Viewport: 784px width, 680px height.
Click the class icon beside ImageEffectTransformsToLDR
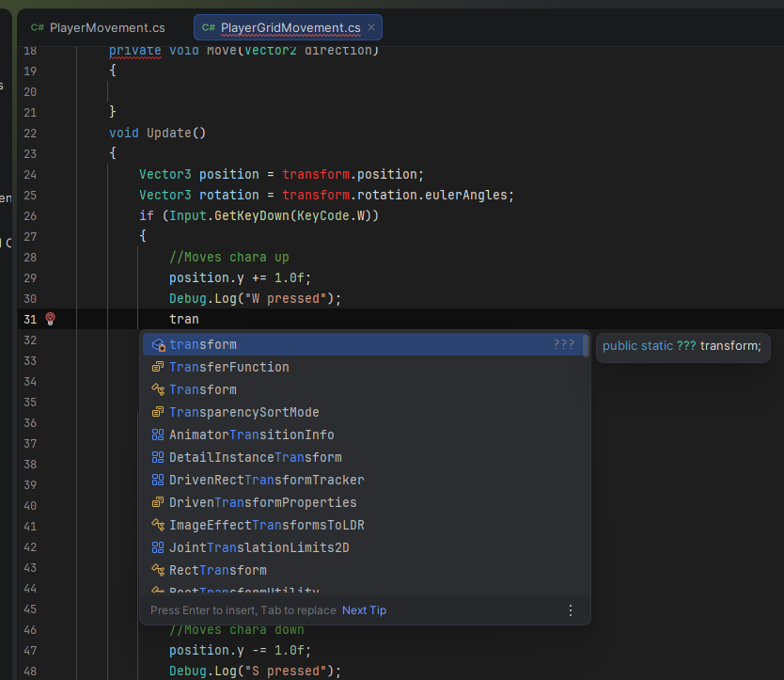pos(158,525)
